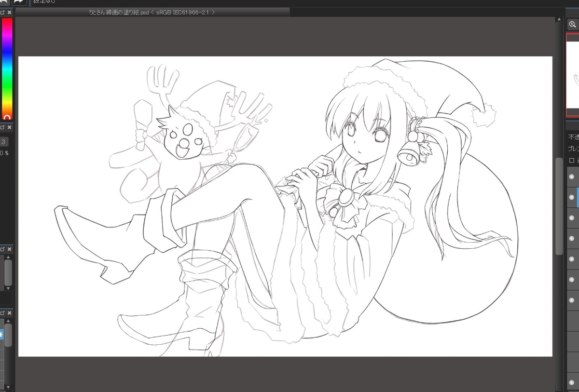Select the open document tab りとさん線画の塗り絵.psd
579x392 pixels.
point(152,12)
